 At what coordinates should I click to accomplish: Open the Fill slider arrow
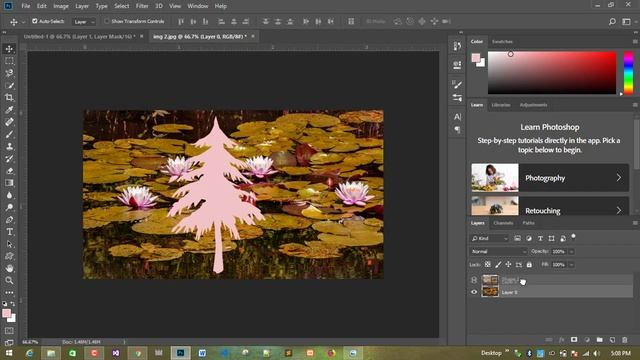(571, 264)
